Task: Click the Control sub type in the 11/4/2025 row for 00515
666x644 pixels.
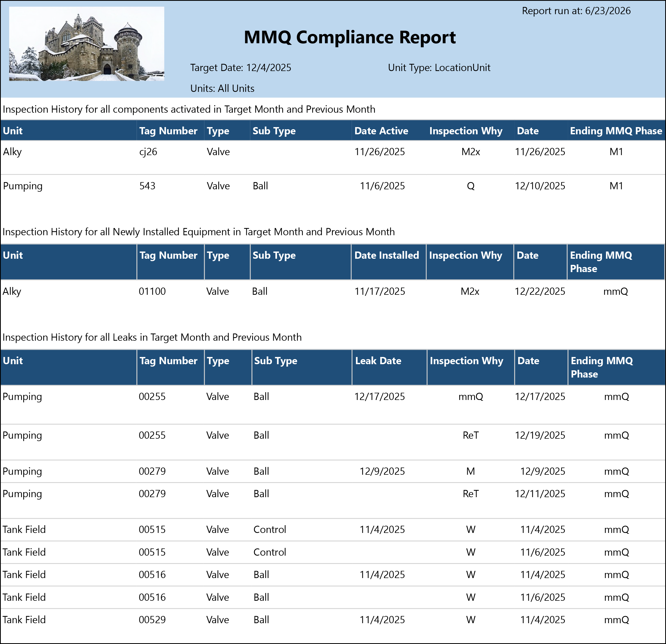Action: click(270, 529)
